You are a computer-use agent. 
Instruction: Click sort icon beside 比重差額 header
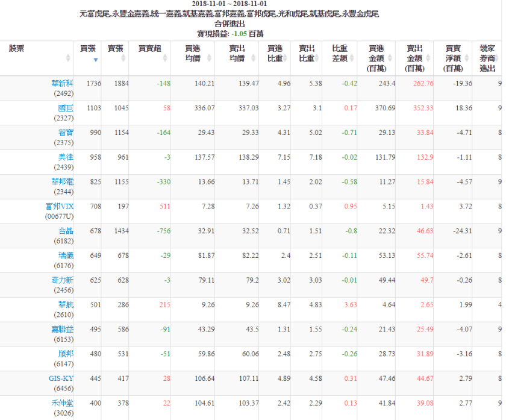point(352,58)
